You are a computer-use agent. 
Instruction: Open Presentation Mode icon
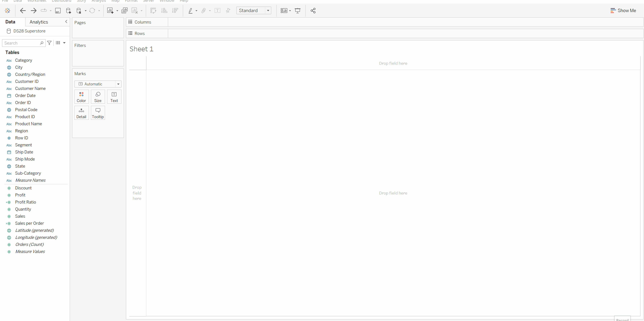(x=297, y=10)
